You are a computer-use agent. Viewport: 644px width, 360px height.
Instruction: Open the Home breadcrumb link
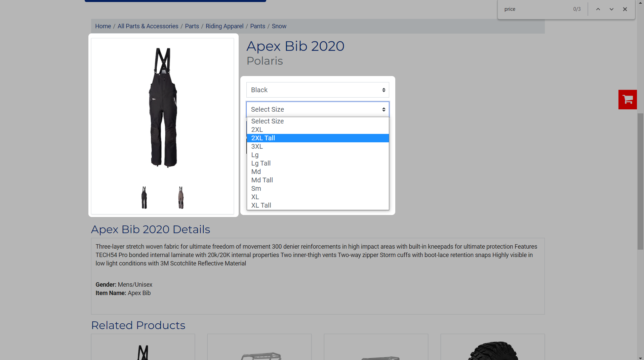point(103,26)
